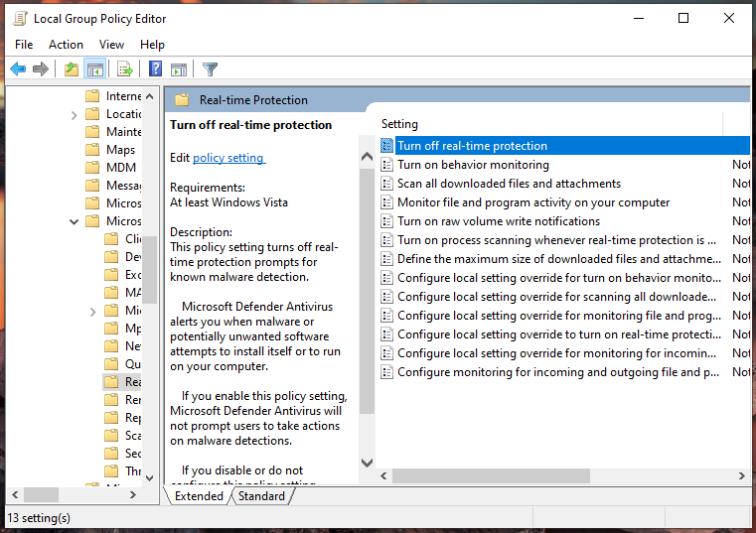Select 'Scan all downloaded files and attachments'
Image resolution: width=756 pixels, height=533 pixels.
(509, 184)
